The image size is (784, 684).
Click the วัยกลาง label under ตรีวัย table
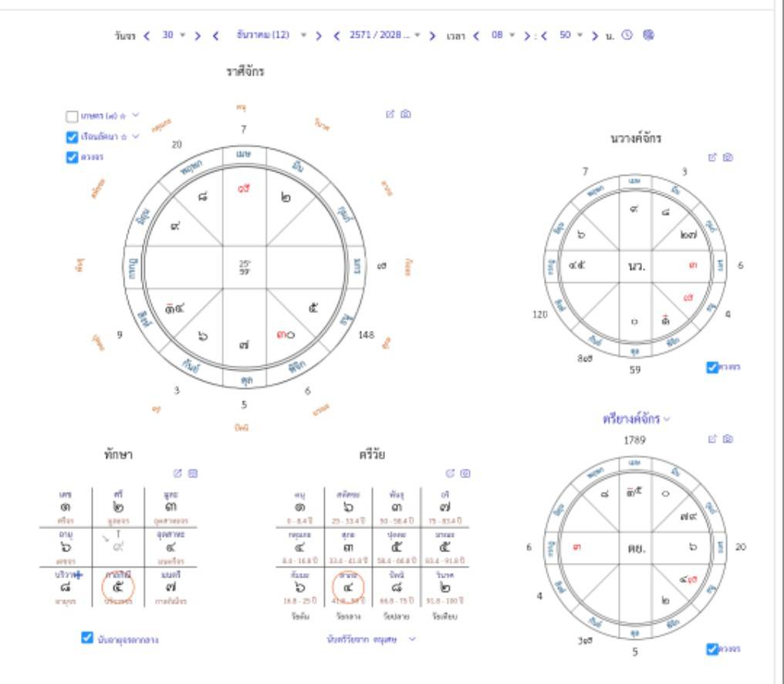tap(348, 617)
